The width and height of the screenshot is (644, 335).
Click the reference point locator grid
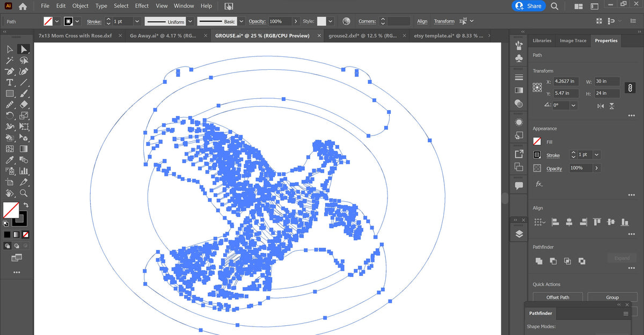coord(537,87)
